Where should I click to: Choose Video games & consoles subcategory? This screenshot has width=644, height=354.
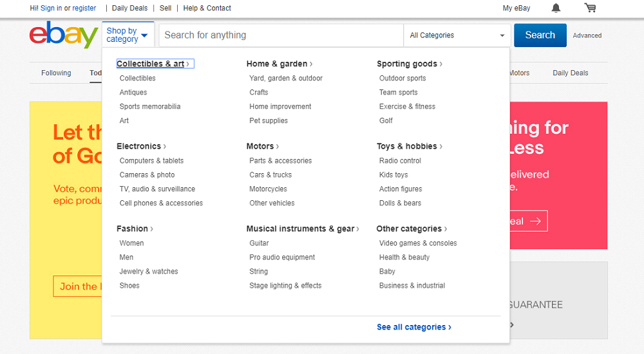point(418,243)
